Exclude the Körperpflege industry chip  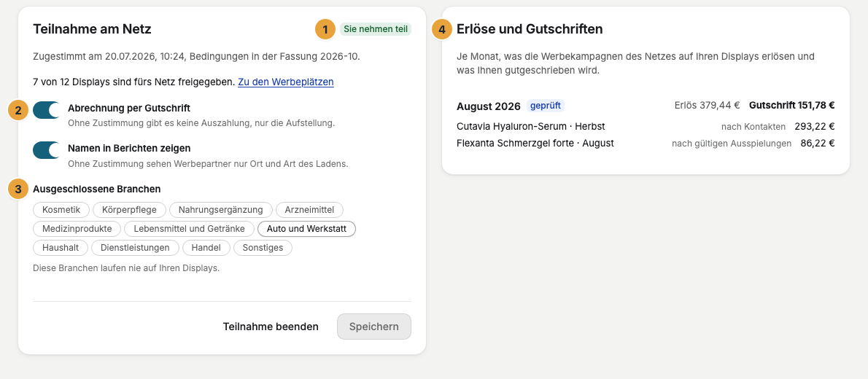(130, 210)
